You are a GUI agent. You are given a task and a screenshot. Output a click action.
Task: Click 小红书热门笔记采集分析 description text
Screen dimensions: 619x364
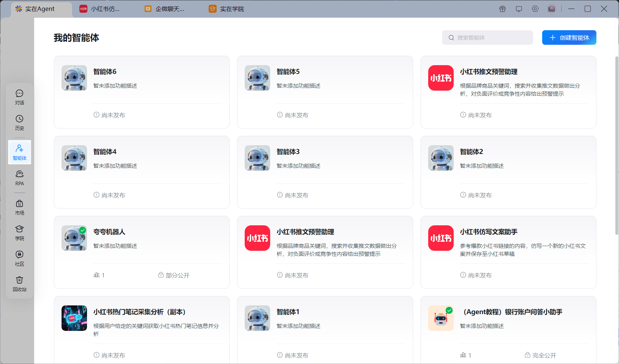(x=156, y=330)
